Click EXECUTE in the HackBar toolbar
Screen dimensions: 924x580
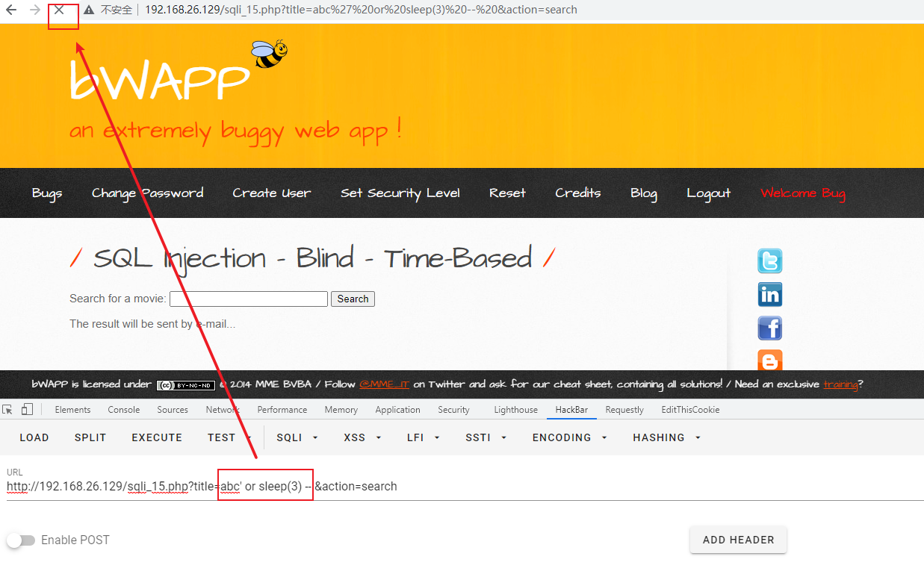157,437
